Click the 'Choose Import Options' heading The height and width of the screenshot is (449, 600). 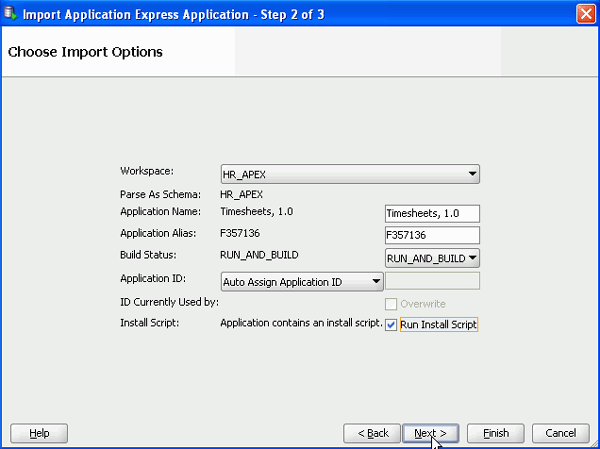coord(85,52)
